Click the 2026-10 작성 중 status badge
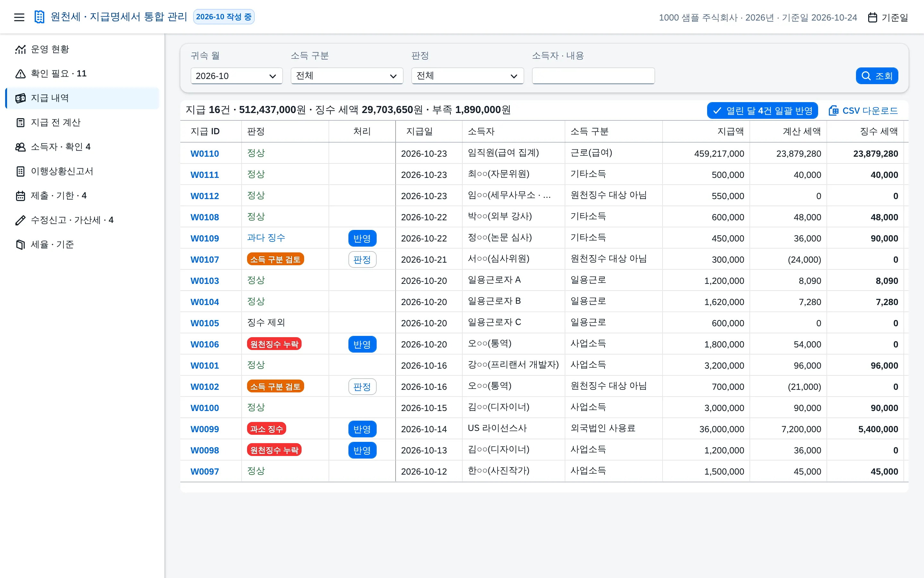Image resolution: width=924 pixels, height=578 pixels. [224, 17]
